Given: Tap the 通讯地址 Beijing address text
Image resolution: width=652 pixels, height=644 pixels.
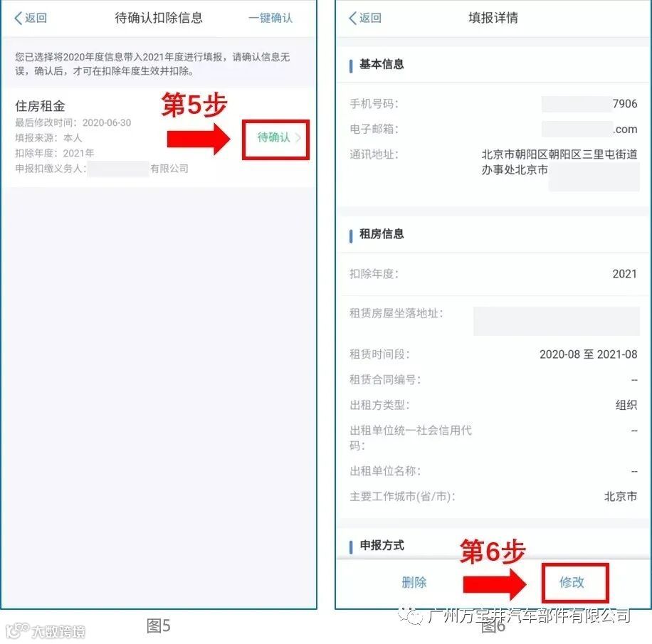Looking at the screenshot, I should click(x=559, y=162).
